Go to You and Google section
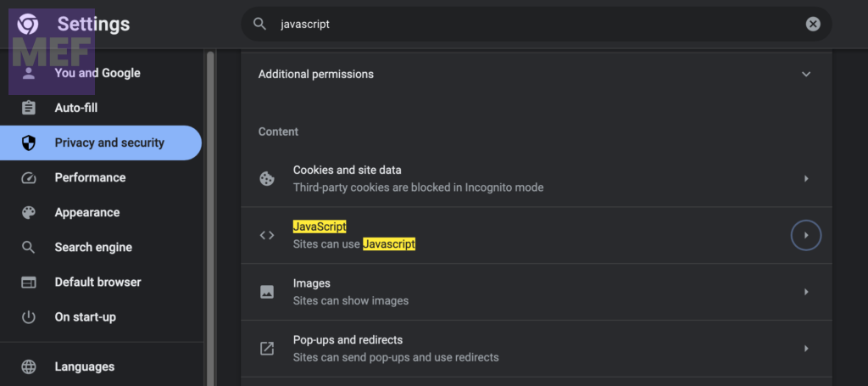The image size is (868, 386). [97, 73]
